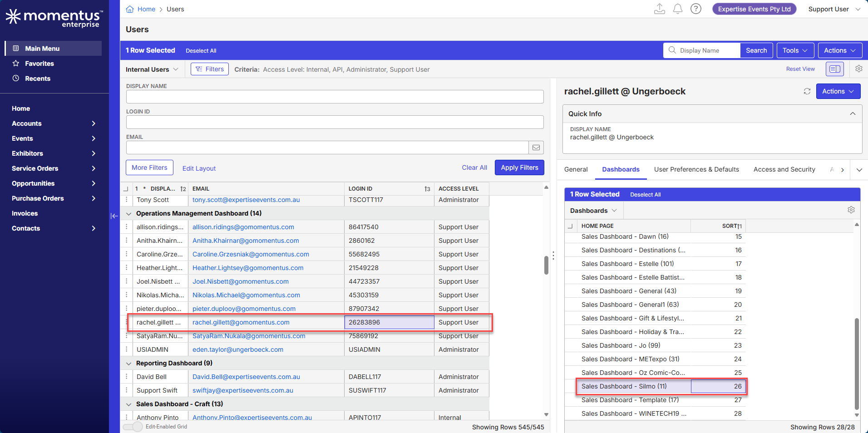
Task: Toggle the preview pane layout icon
Action: pos(835,69)
